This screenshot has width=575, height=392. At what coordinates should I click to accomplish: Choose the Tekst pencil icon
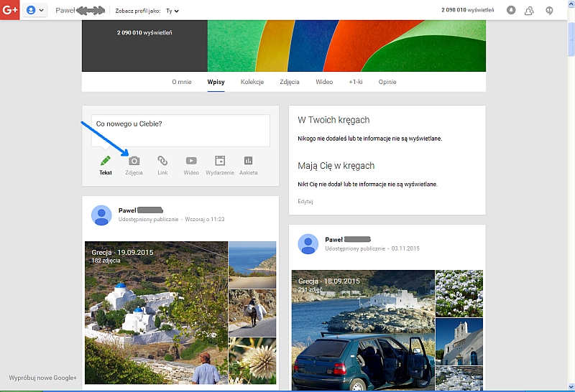106,162
